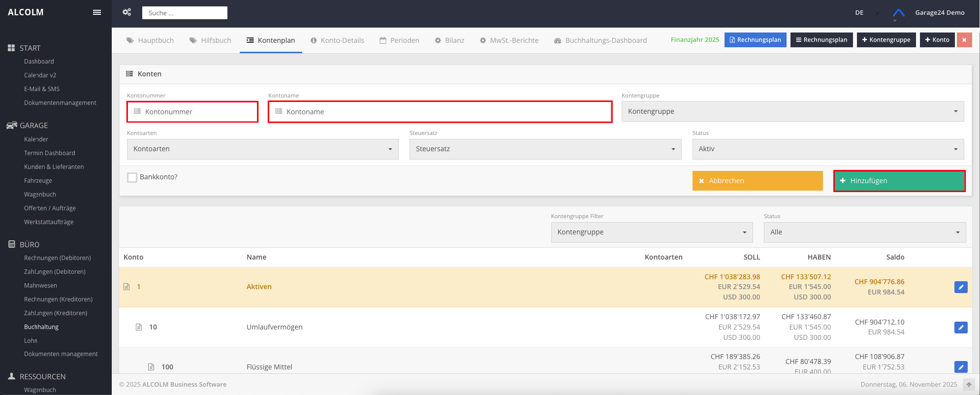Open the settings gears icon in top bar
The image size is (980, 395).
(x=127, y=12)
